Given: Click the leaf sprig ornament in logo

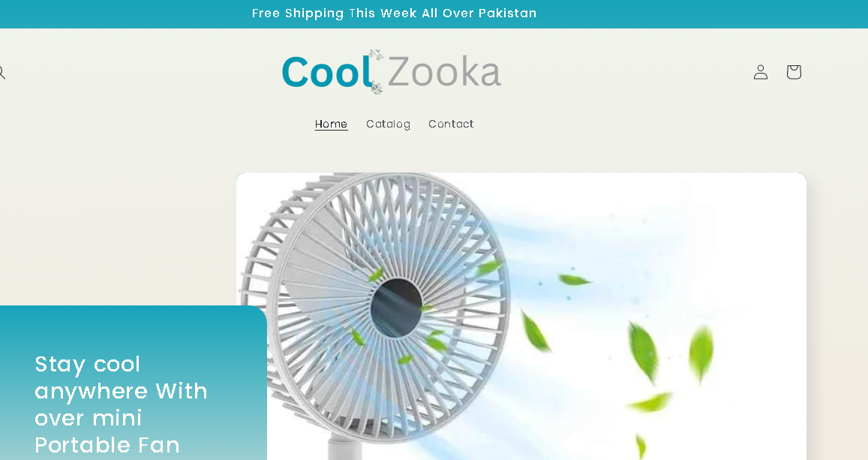Looking at the screenshot, I should 377,72.
